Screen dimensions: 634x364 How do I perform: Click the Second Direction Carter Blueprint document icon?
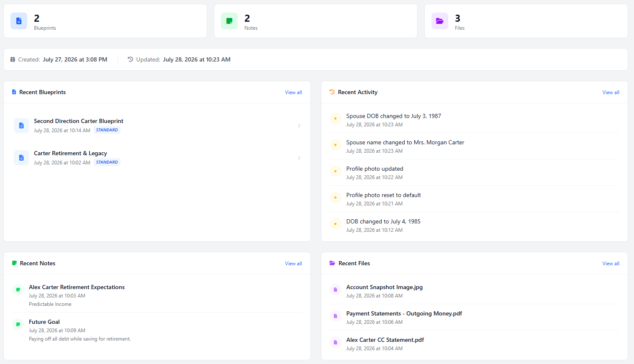(x=21, y=126)
